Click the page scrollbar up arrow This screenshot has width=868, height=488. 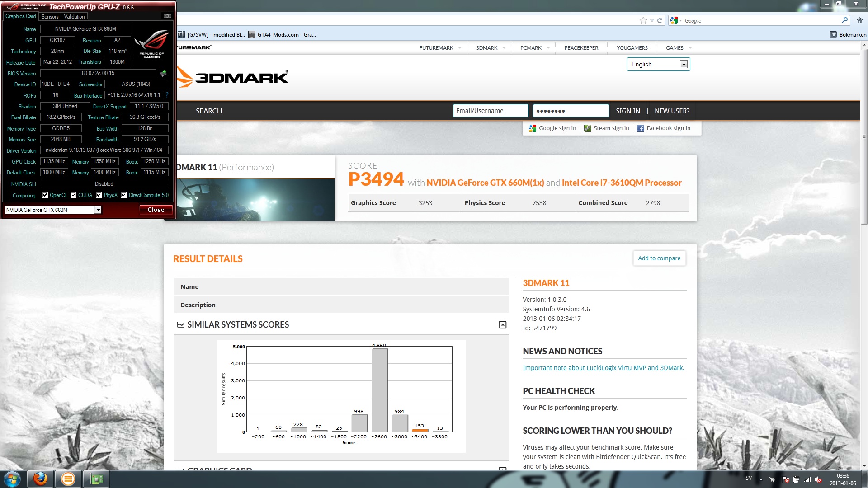pos(864,45)
